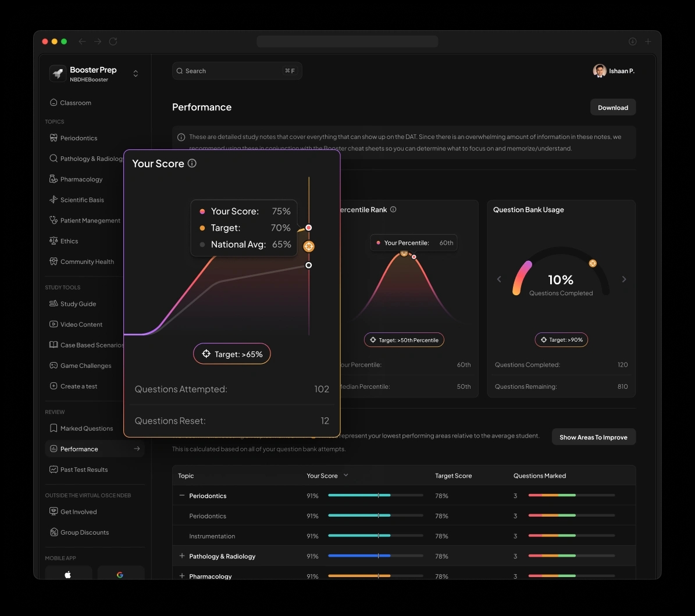The height and width of the screenshot is (616, 695).
Task: Click the info icon in notes banner
Action: pyautogui.click(x=181, y=137)
